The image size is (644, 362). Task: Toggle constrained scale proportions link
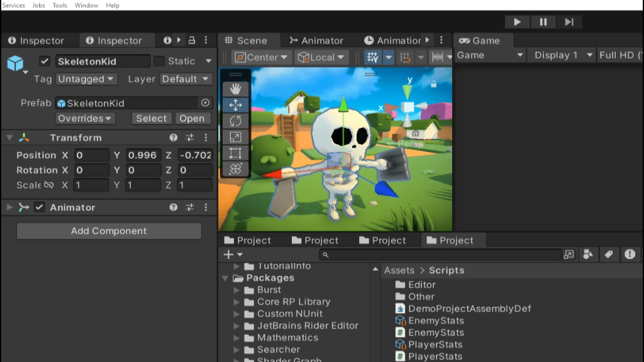[x=49, y=185]
